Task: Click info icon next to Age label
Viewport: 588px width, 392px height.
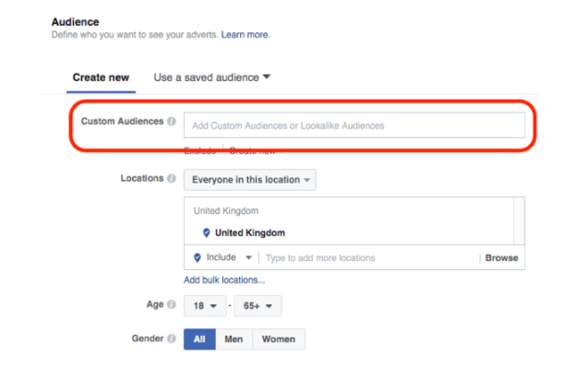Action: coord(172,304)
